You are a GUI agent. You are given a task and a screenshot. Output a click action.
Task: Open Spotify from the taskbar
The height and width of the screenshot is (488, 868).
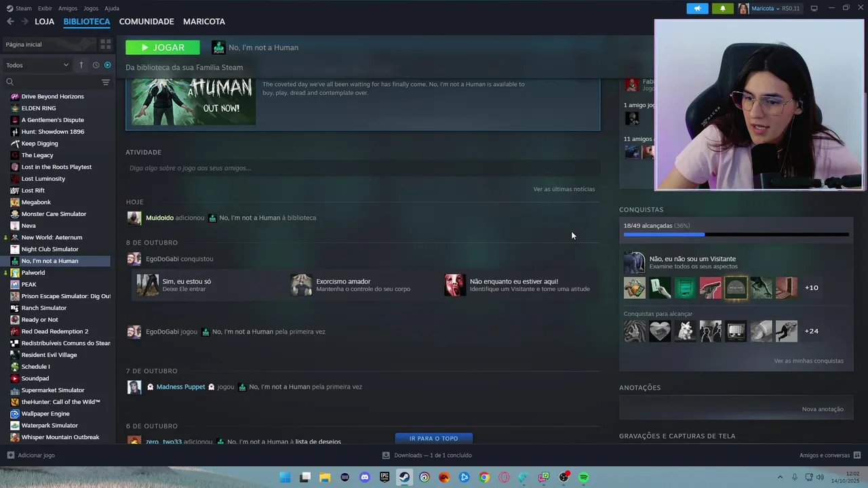584,477
